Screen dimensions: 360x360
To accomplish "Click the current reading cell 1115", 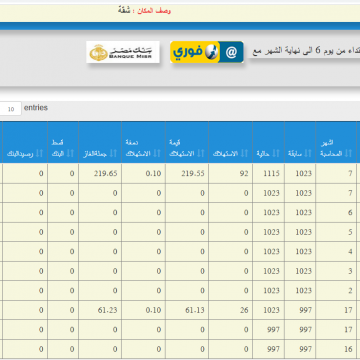I will click(269, 173).
